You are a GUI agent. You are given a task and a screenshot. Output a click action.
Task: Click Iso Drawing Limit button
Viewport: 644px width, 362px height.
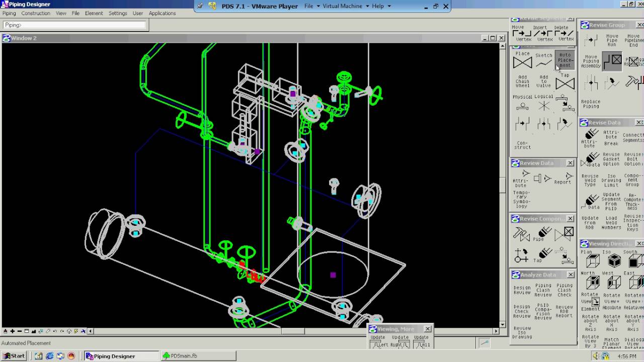(611, 180)
